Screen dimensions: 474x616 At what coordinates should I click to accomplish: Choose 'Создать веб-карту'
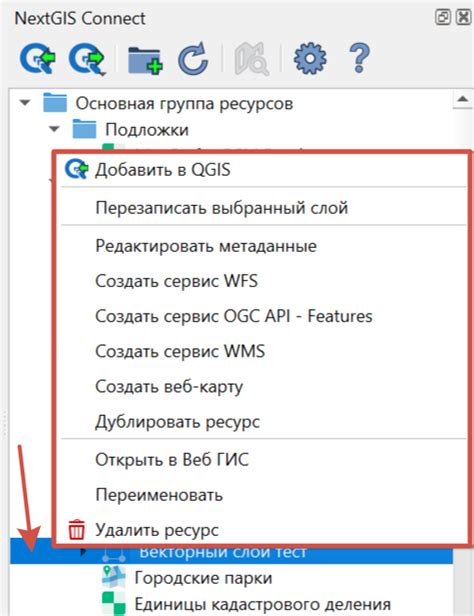click(x=262, y=386)
